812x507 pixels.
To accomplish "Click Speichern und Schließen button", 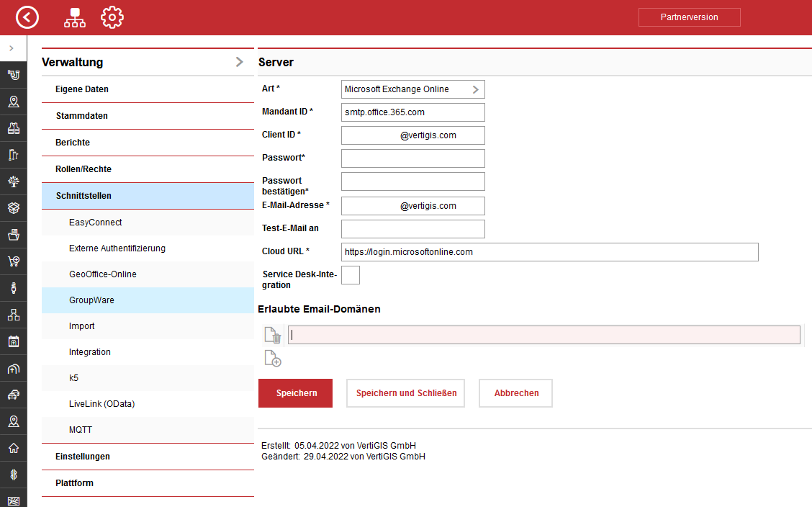I will [x=405, y=393].
